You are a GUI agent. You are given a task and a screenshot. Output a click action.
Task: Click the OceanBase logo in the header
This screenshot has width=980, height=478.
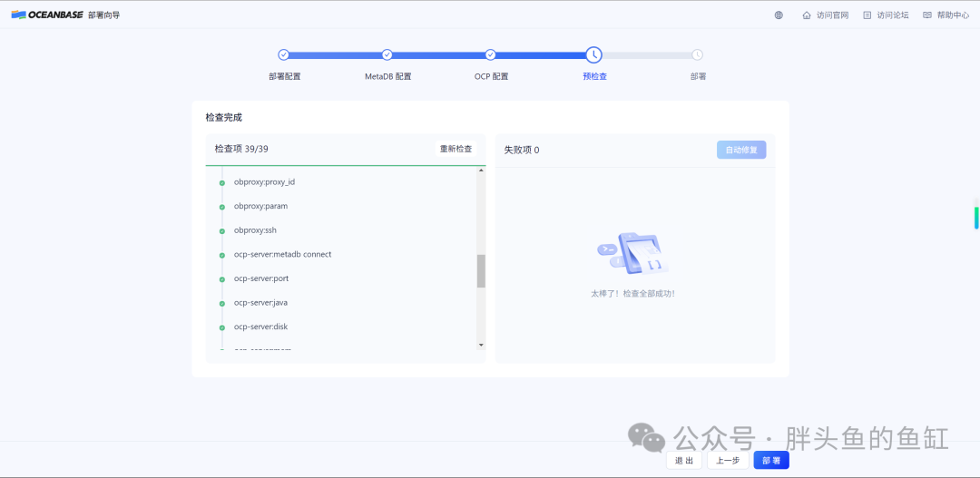[x=47, y=15]
